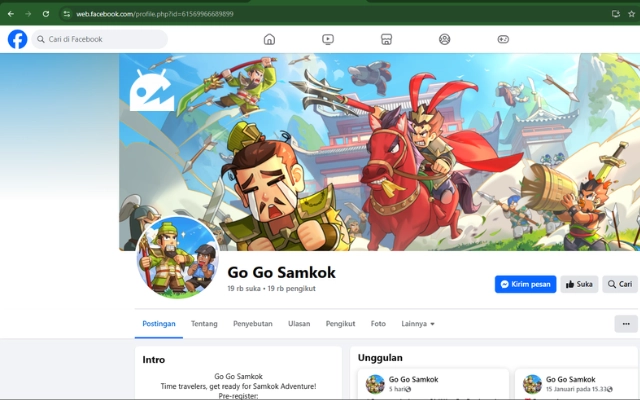Click the 15 Januari pada 15.33 timestamp
This screenshot has width=640, height=400.
coord(577,389)
